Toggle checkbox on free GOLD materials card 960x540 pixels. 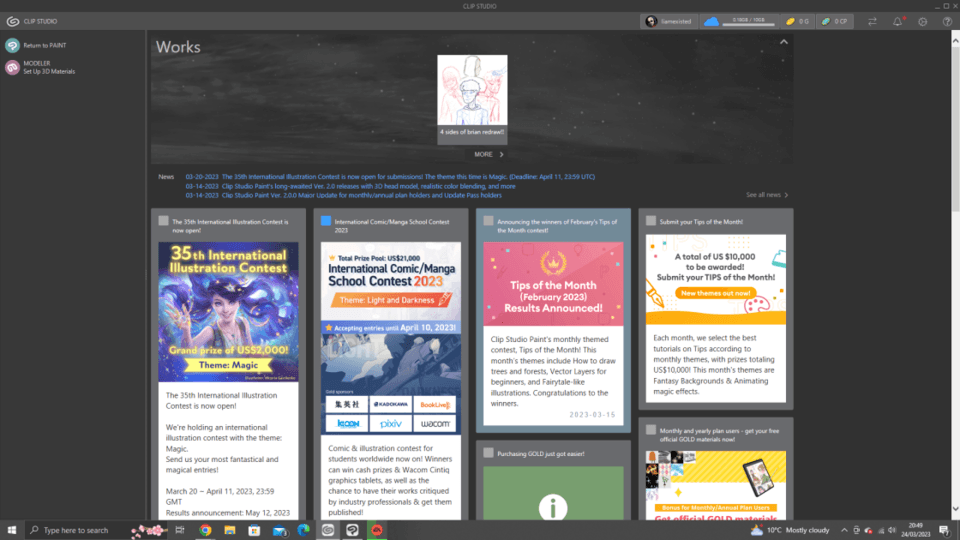point(651,430)
